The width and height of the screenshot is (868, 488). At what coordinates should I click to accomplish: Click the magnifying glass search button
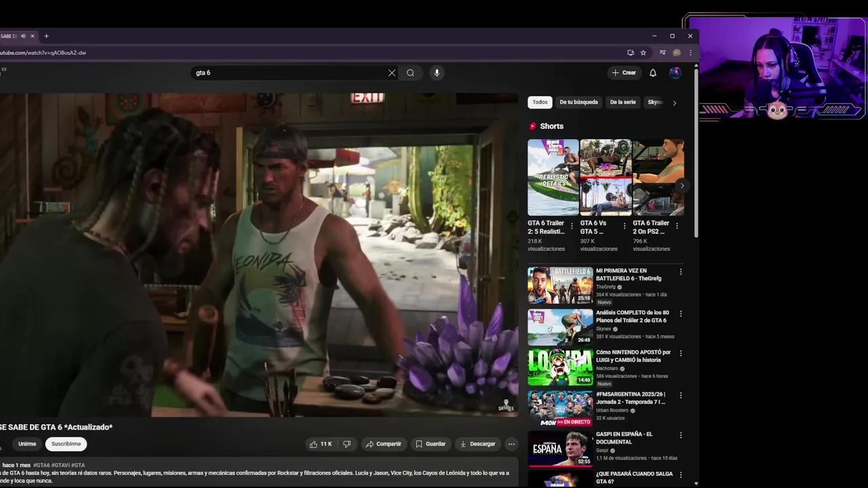click(x=410, y=73)
